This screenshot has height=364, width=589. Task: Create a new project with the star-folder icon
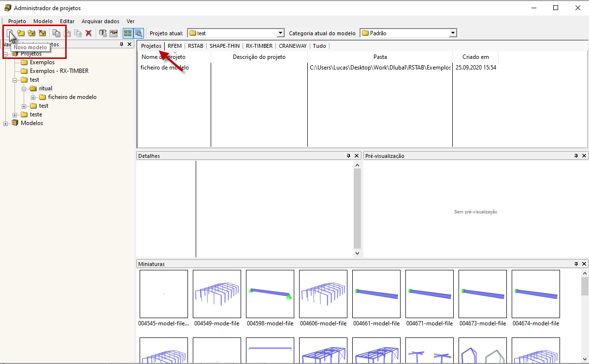pos(21,33)
